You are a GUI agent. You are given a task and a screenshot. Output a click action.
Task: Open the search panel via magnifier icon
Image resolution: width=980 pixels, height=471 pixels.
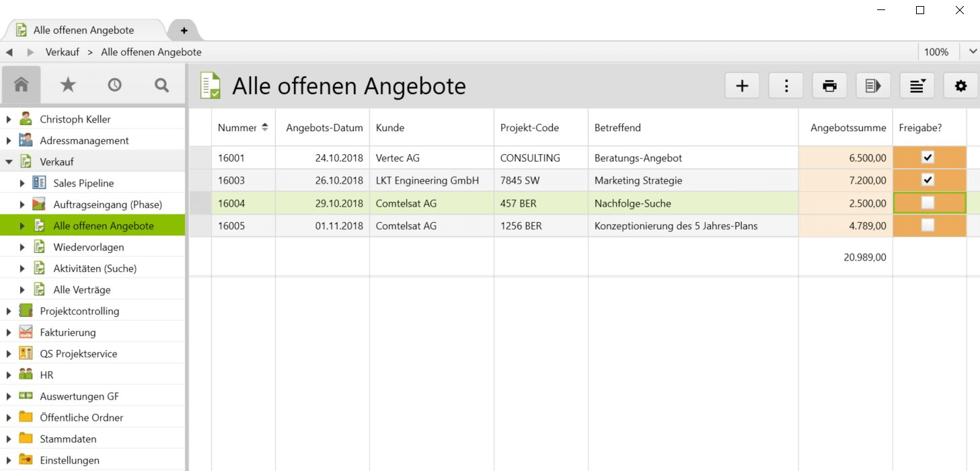tap(161, 85)
